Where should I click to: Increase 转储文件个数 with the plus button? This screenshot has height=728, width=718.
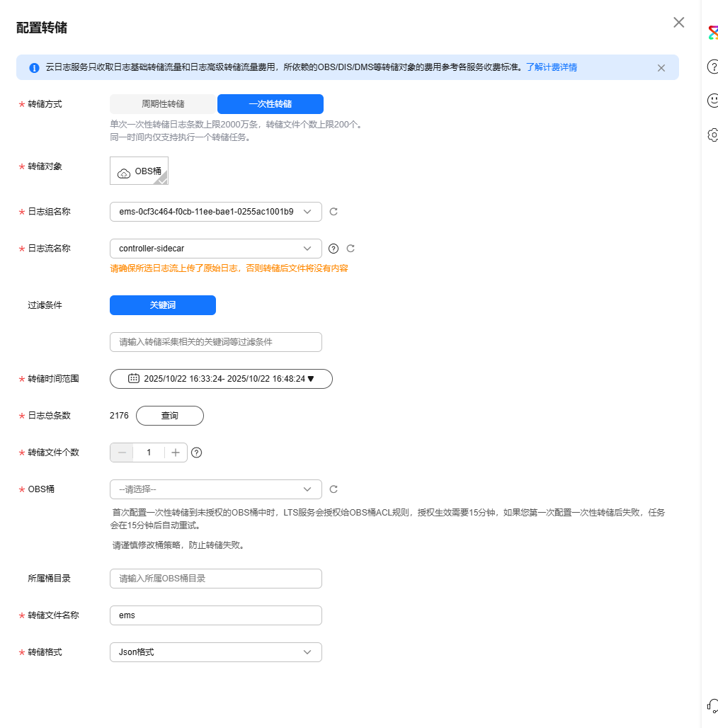pos(176,453)
